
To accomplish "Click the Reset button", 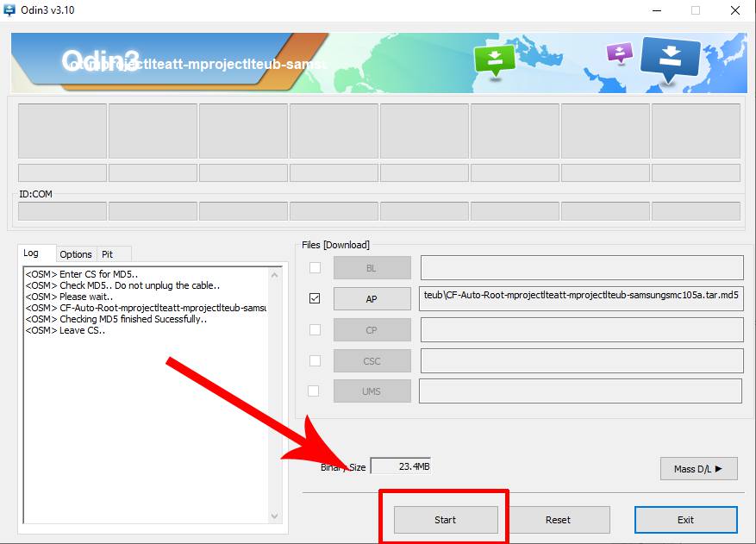I will coord(558,519).
